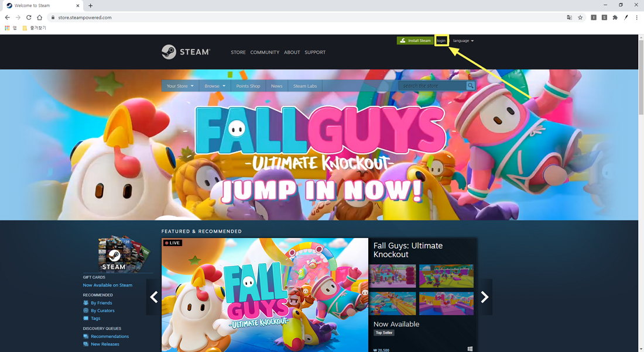Select first Fall Guys screenshot thumbnail
644x352 pixels.
pyautogui.click(x=392, y=276)
